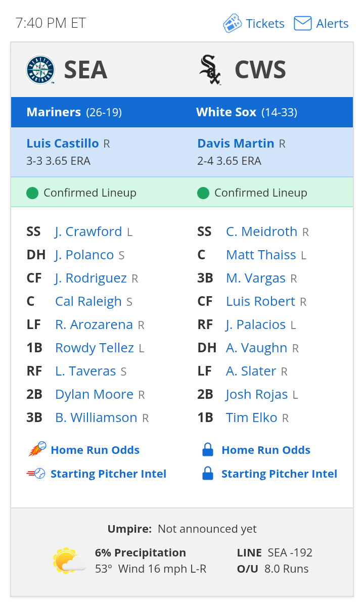Open Davis Martin's pitcher profile
This screenshot has width=364, height=605.
click(x=236, y=144)
